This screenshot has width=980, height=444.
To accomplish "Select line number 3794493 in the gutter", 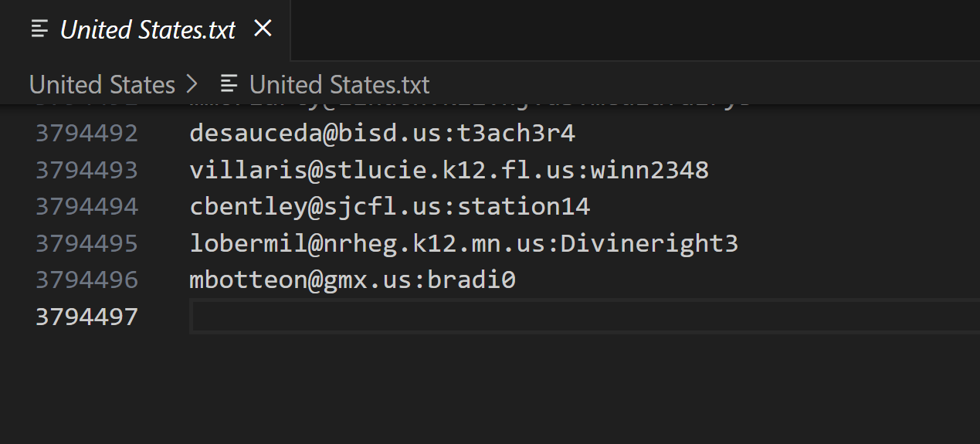I will tap(86, 170).
